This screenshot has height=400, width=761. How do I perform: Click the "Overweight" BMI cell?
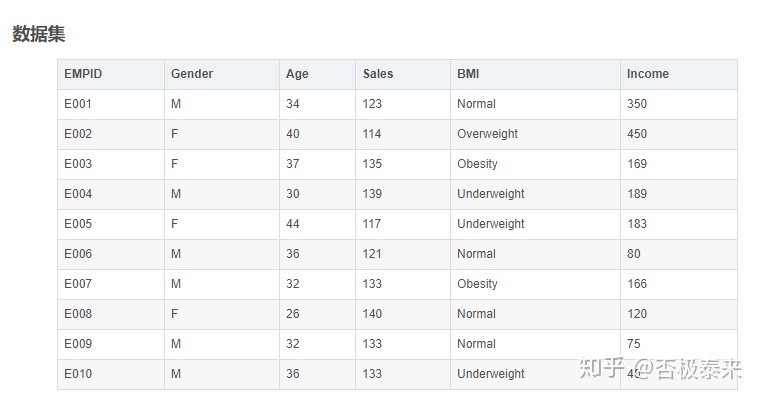[487, 134]
